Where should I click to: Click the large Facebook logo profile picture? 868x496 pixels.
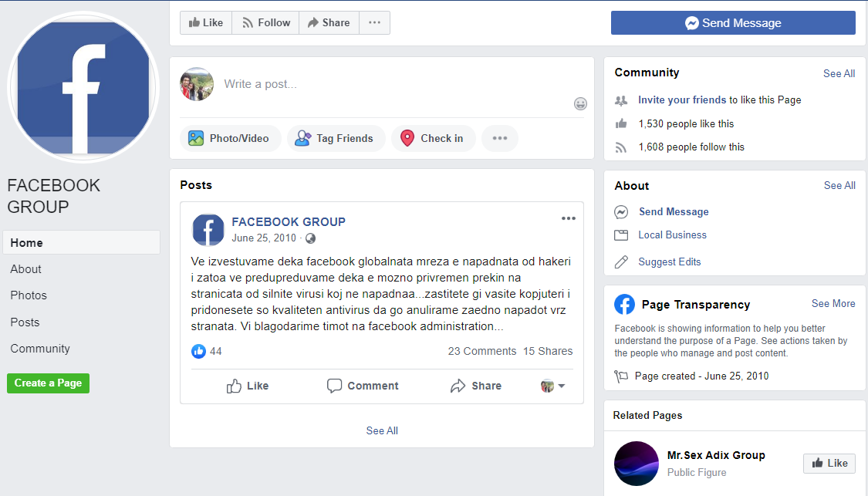pyautogui.click(x=83, y=87)
